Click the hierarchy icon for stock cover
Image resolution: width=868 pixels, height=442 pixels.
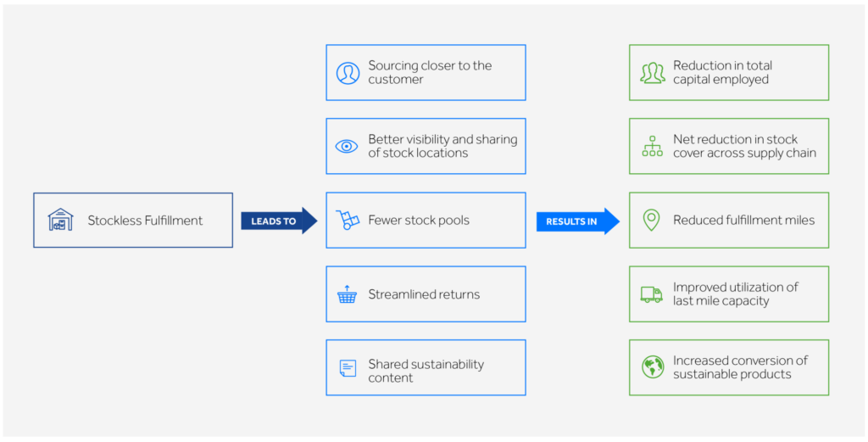click(x=652, y=146)
